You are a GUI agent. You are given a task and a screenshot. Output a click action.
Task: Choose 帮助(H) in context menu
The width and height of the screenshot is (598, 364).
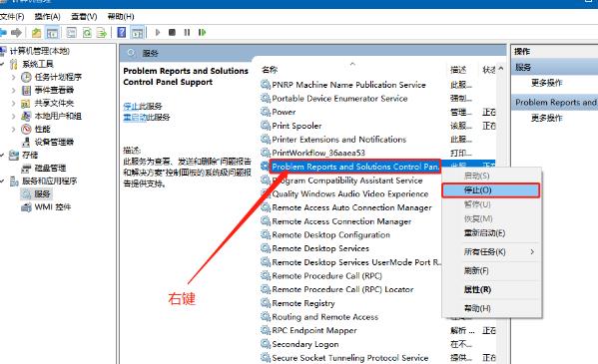pos(491,308)
